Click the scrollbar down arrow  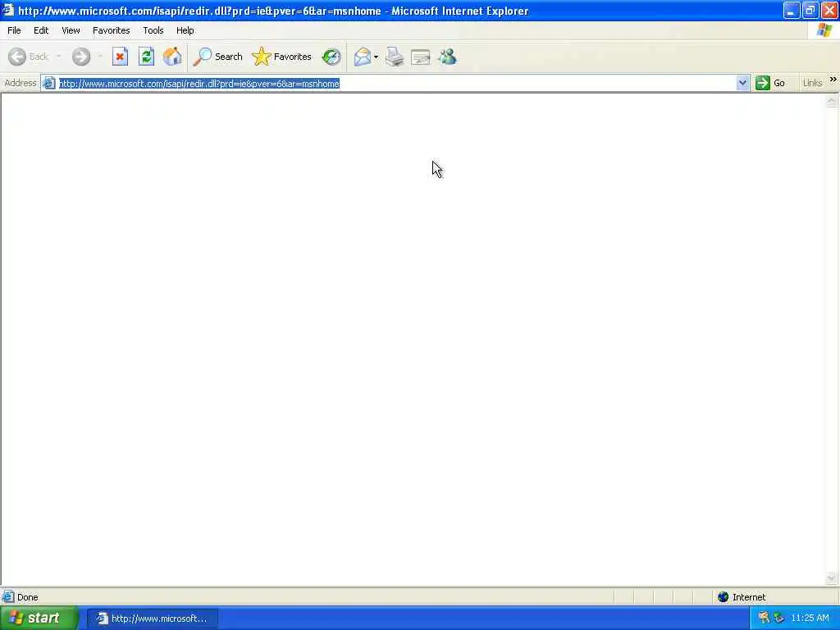point(832,578)
